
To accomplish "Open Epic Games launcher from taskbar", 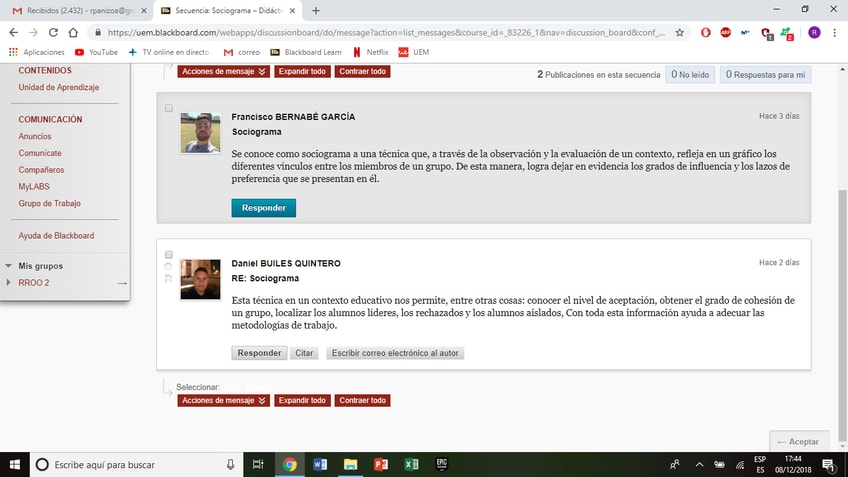I will point(442,465).
